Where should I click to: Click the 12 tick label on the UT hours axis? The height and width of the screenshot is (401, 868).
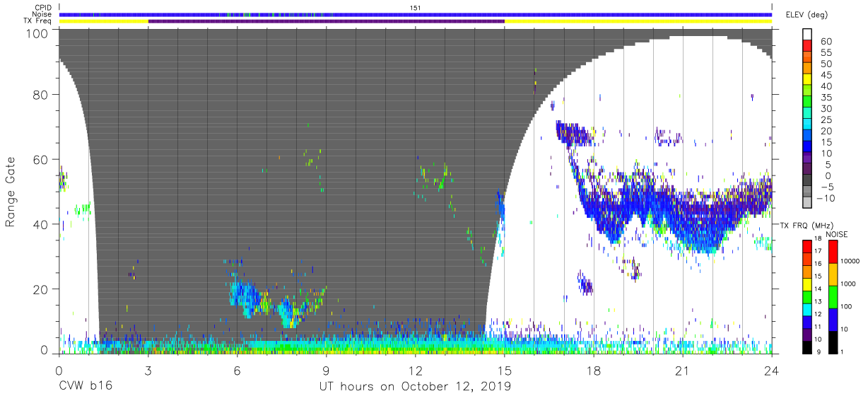click(416, 369)
